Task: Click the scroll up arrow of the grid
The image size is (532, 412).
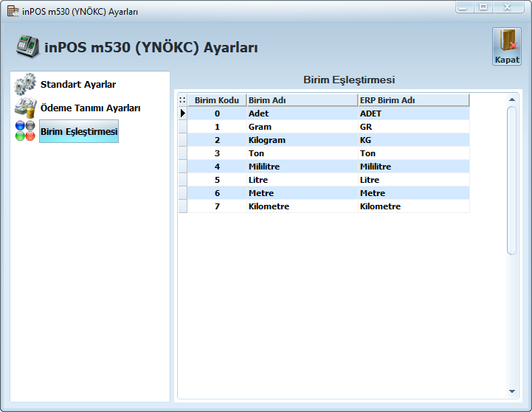Action: (x=512, y=99)
